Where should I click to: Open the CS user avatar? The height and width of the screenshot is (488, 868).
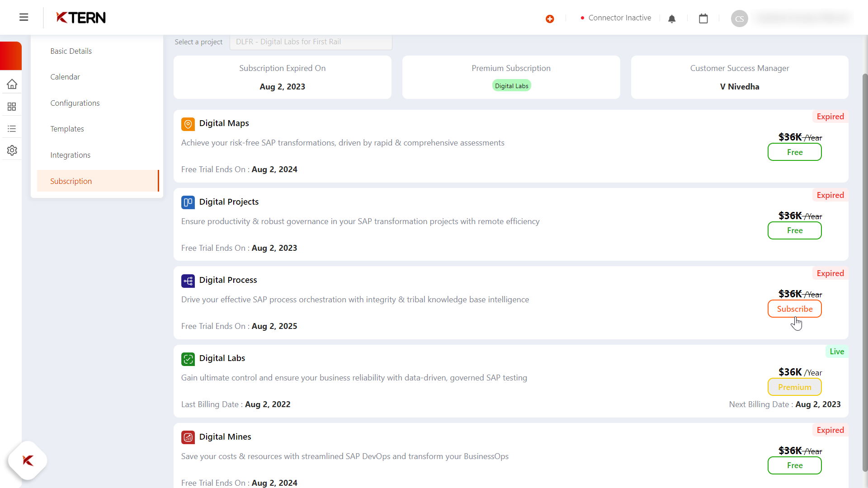point(740,19)
